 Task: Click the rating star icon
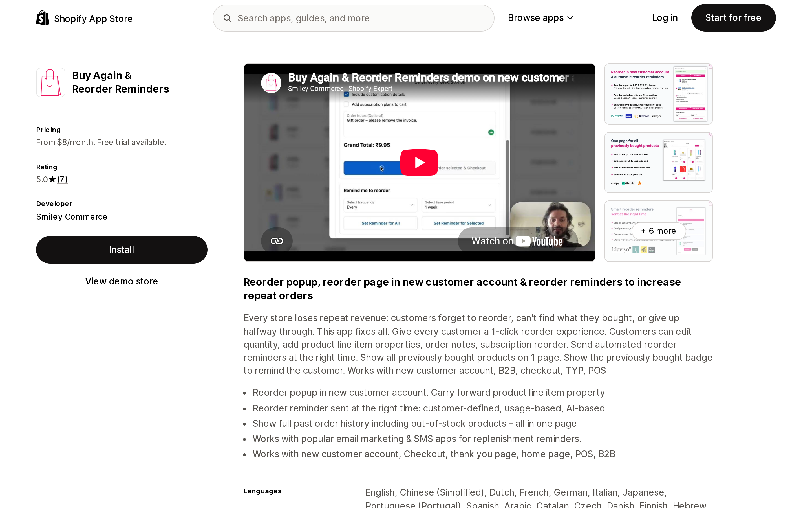[x=52, y=179]
